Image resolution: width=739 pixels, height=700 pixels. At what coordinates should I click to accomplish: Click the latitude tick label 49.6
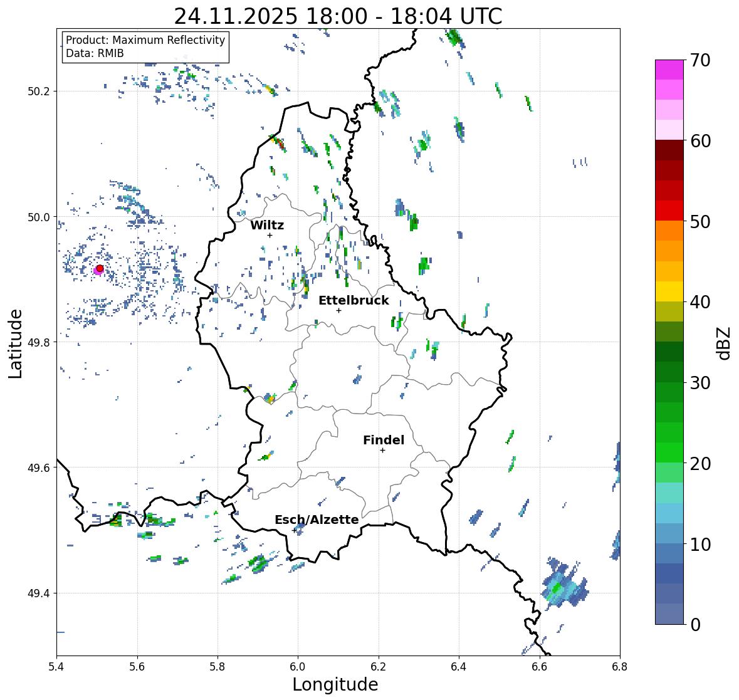pyautogui.click(x=39, y=468)
